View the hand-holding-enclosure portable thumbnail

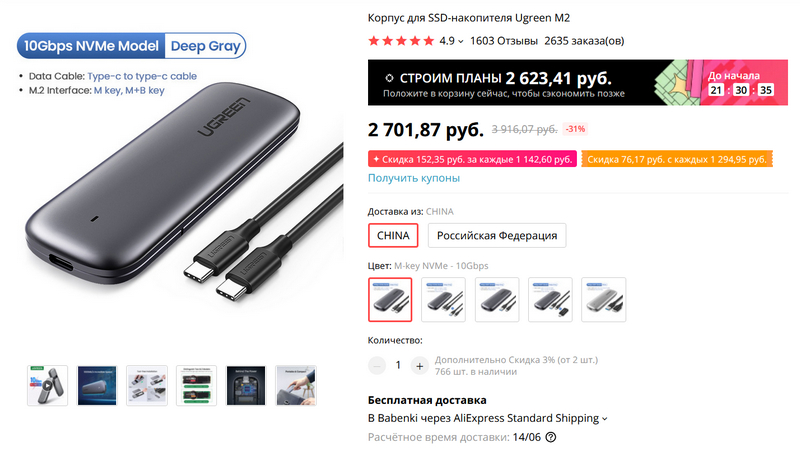[x=295, y=385]
